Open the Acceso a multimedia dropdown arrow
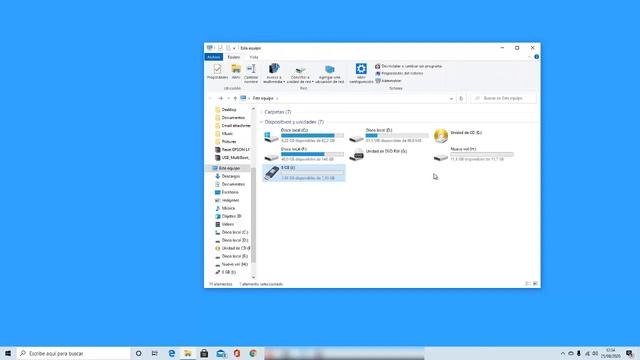The width and height of the screenshot is (640, 360). 284,82
